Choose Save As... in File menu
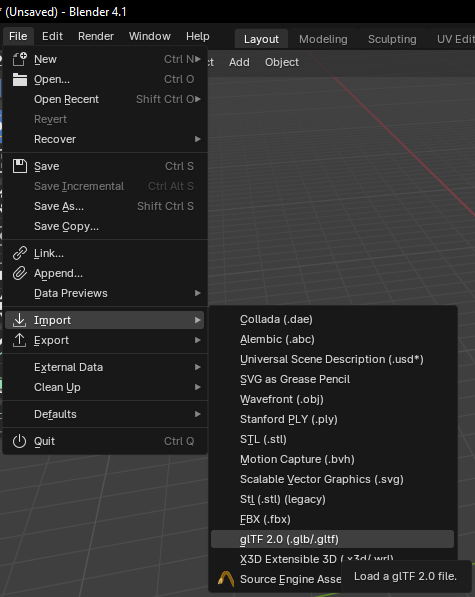This screenshot has height=597, width=475. coord(105,206)
